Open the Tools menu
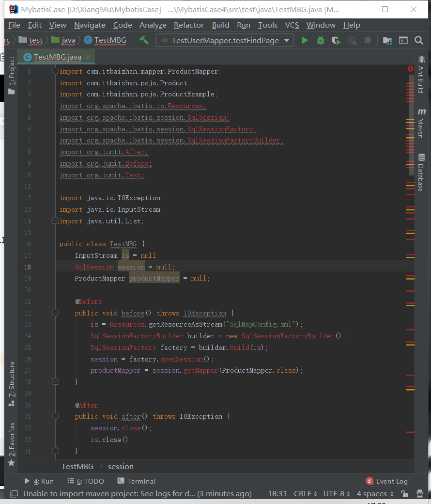 coord(267,25)
